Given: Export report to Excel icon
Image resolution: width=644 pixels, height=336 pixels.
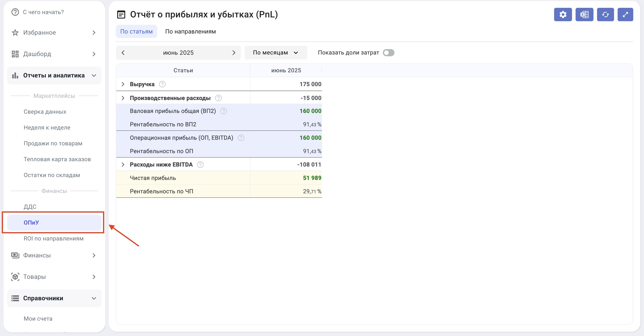Looking at the screenshot, I should click(584, 15).
